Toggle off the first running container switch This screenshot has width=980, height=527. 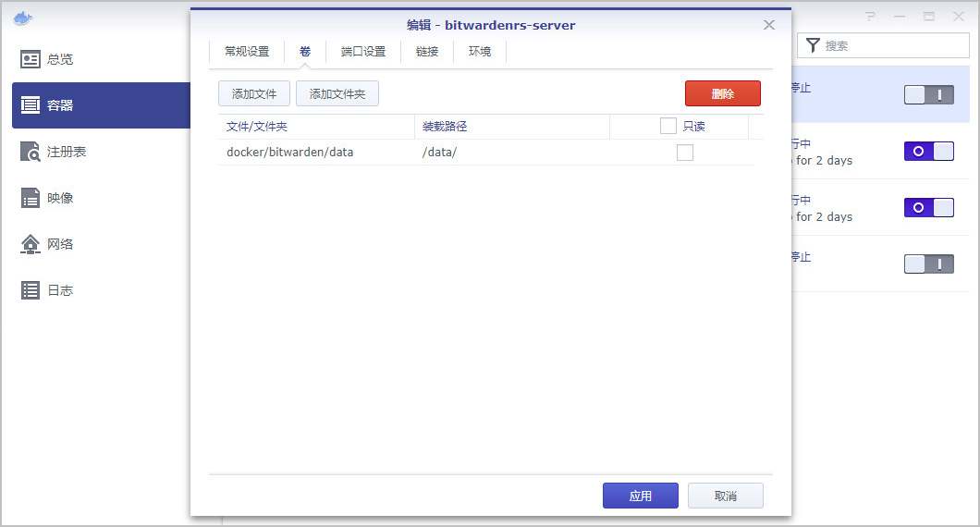point(929,152)
